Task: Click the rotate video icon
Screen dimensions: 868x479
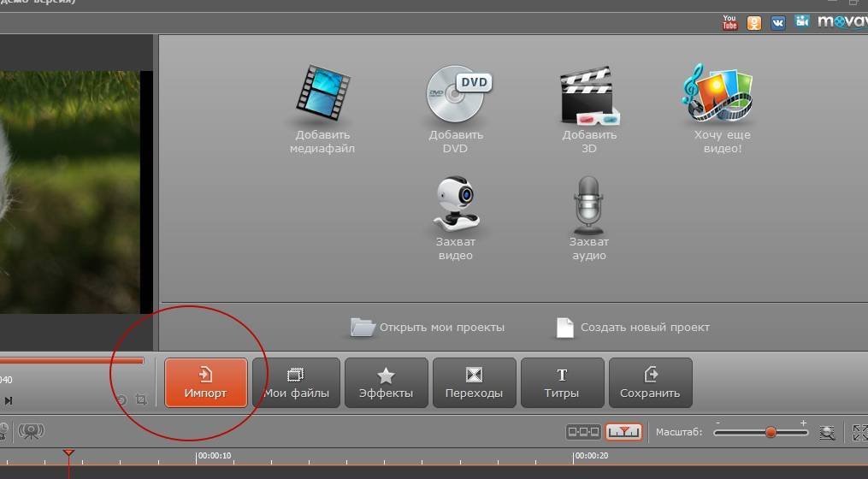Action: 121,399
